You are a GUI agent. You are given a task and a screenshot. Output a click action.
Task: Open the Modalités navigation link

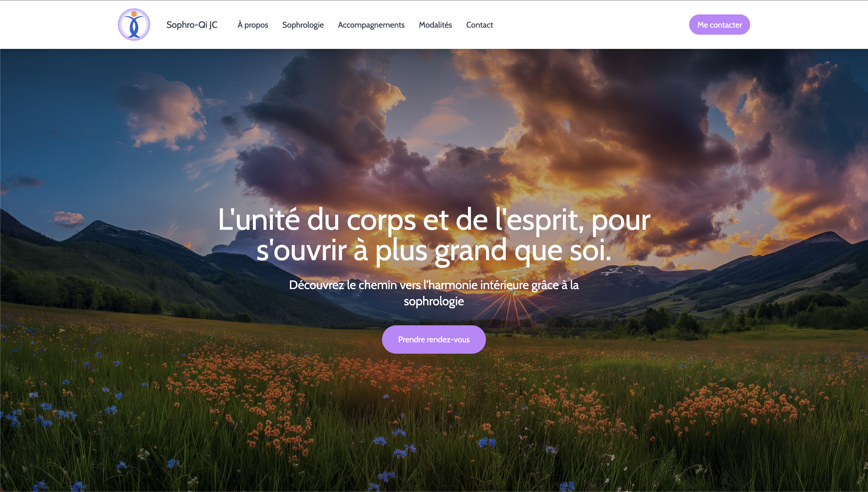pyautogui.click(x=435, y=25)
